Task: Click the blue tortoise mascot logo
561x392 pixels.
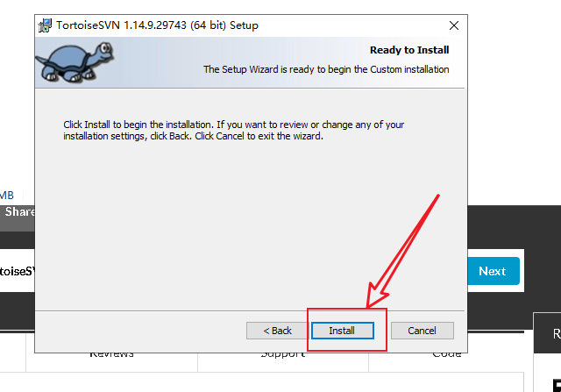Action: pos(75,62)
